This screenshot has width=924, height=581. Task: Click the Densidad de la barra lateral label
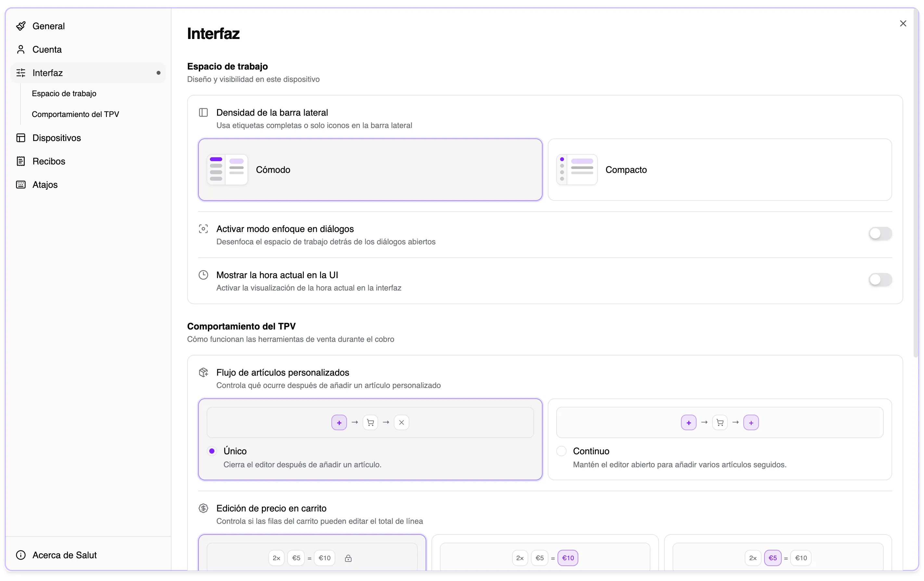click(x=272, y=112)
